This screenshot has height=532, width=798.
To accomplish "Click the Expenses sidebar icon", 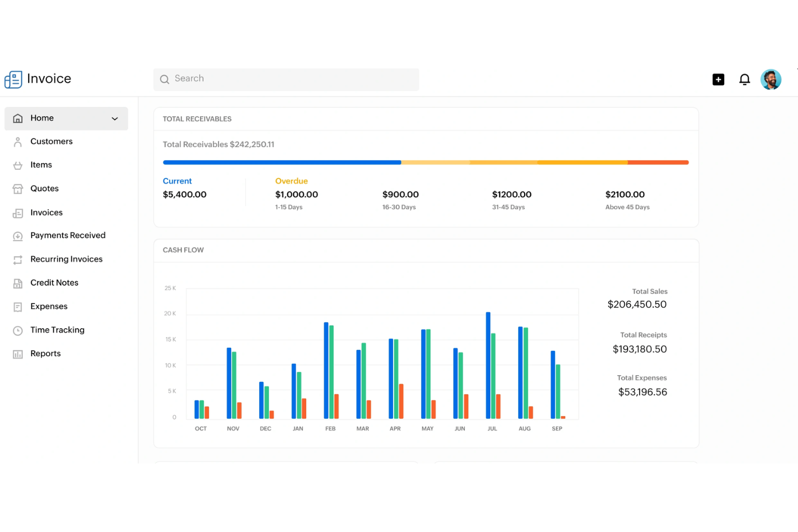I will pos(18,306).
